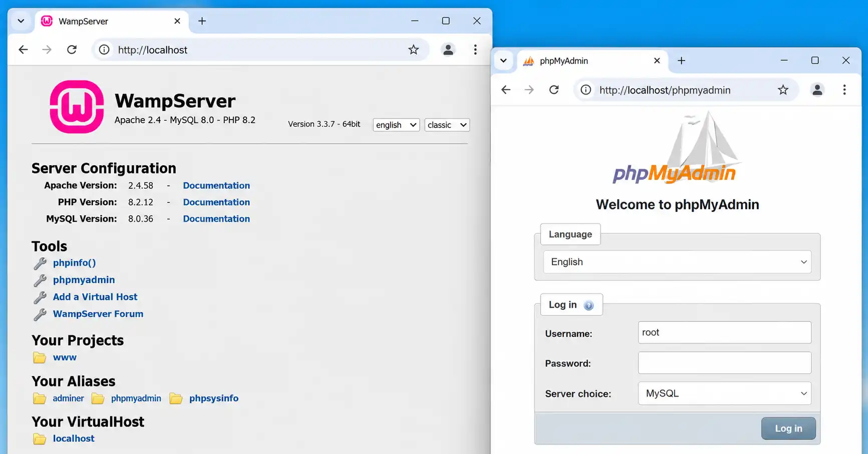The height and width of the screenshot is (454, 868).
Task: Open tab search chevron in WampServer window
Action: click(21, 21)
